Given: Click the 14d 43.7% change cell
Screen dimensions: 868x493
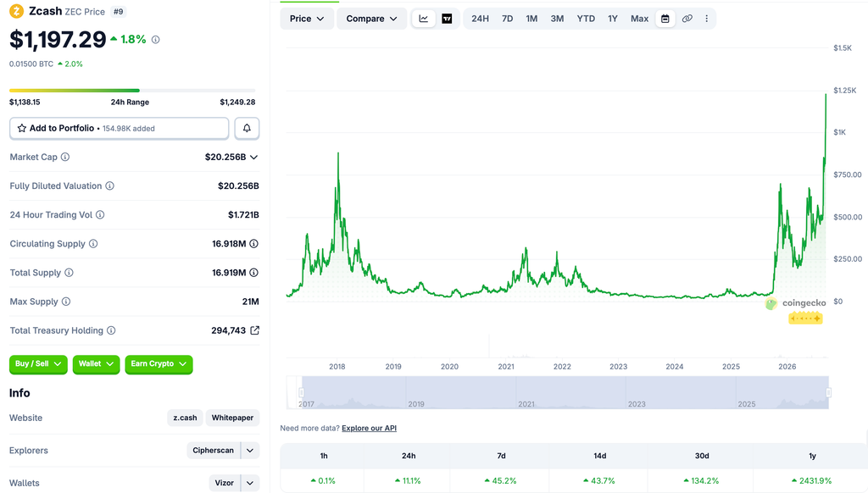Looking at the screenshot, I should (x=599, y=481).
